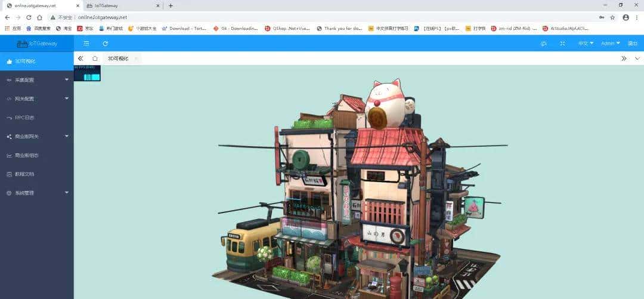
Task: Expand the 采集配置 sidebar menu
Action: [37, 80]
